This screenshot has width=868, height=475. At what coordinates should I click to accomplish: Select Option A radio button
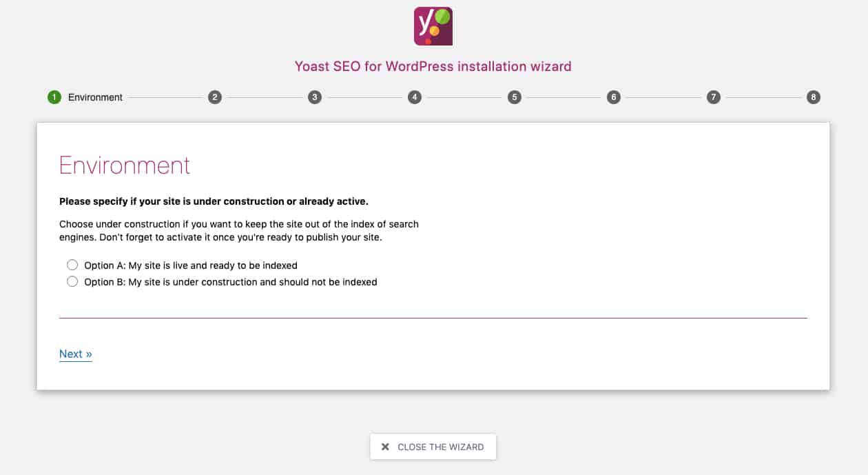pyautogui.click(x=72, y=265)
